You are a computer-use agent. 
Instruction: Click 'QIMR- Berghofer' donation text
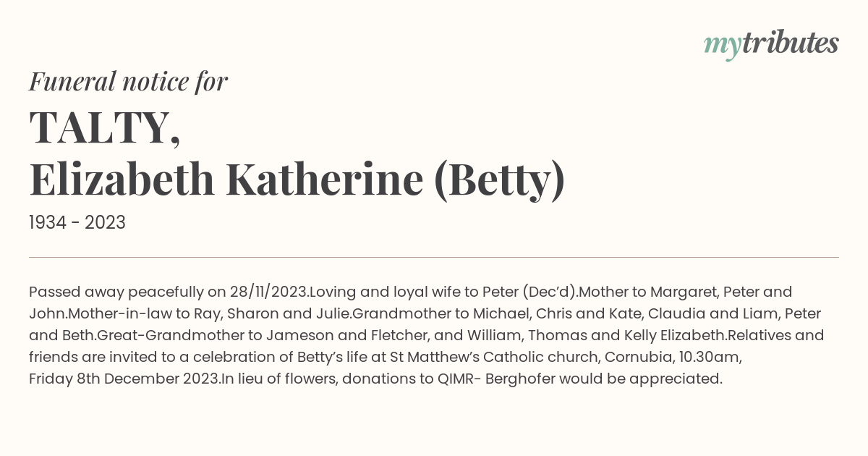[x=496, y=379]
